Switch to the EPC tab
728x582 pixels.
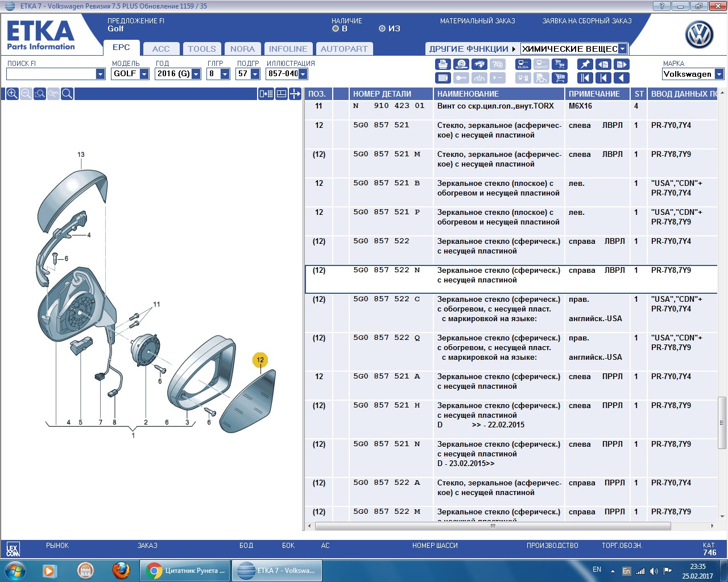click(121, 48)
